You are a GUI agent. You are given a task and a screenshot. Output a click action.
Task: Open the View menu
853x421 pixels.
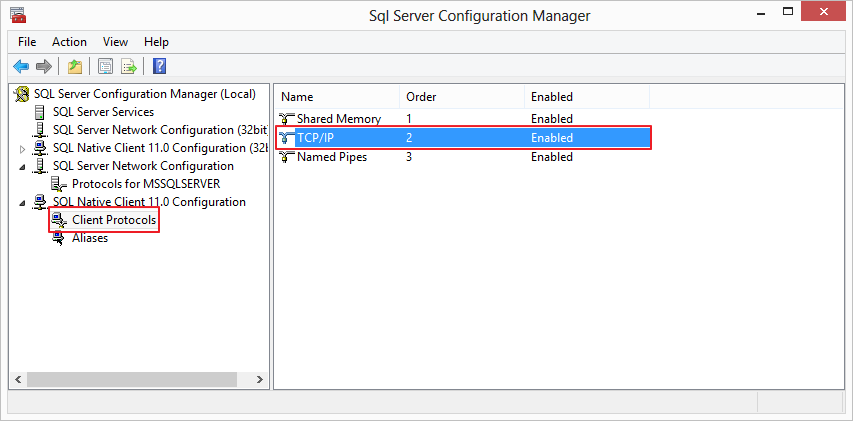pyautogui.click(x=115, y=42)
